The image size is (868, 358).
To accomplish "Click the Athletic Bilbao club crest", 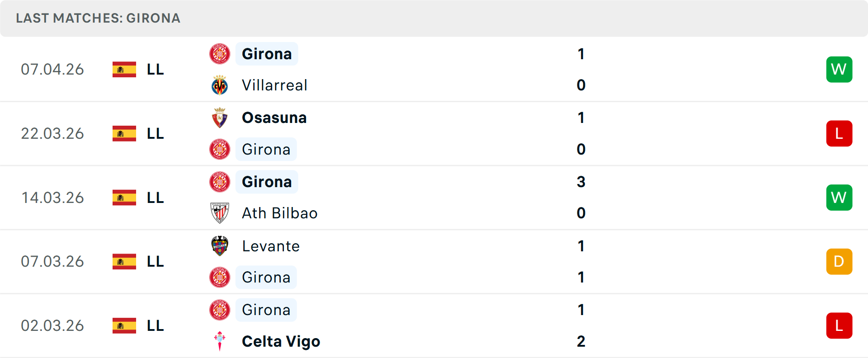I will pos(220,213).
